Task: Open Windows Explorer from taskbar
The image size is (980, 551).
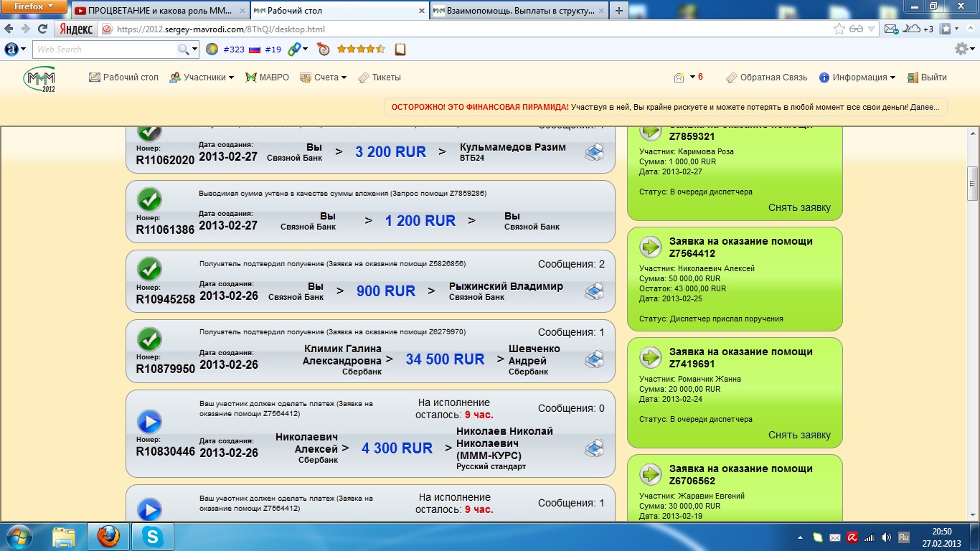Action: click(63, 537)
